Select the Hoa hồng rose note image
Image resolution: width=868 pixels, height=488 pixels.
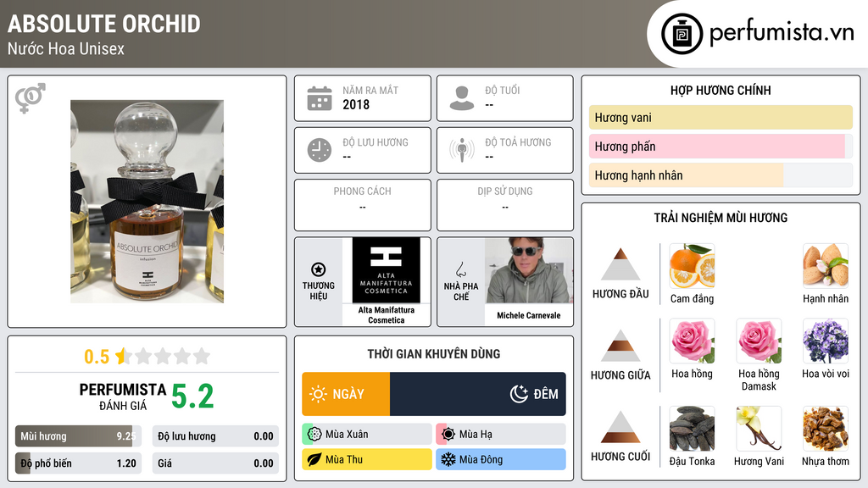(692, 341)
